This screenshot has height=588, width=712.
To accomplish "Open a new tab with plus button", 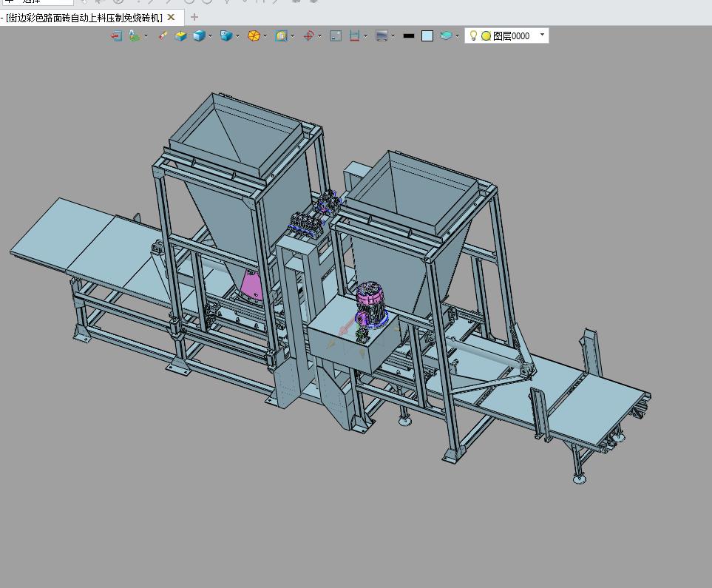I will point(194,17).
